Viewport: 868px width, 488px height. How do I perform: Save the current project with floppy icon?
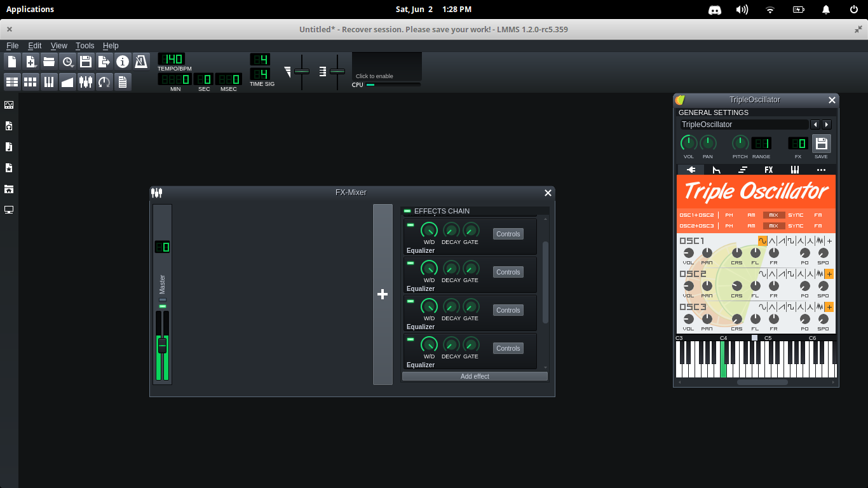pyautogui.click(x=86, y=62)
